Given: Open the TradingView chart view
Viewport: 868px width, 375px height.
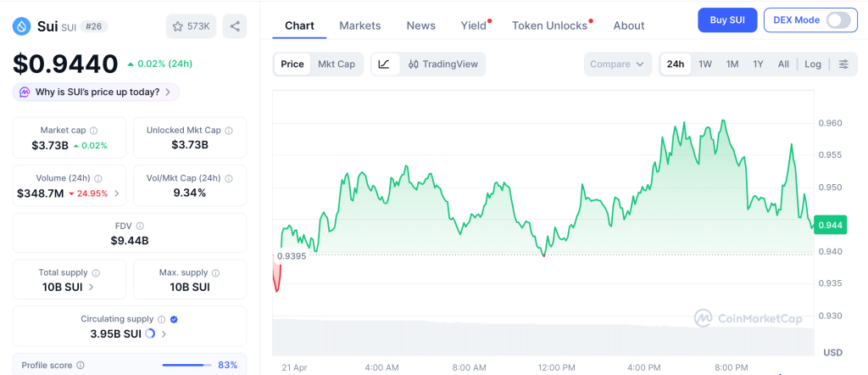Looking at the screenshot, I should [442, 64].
